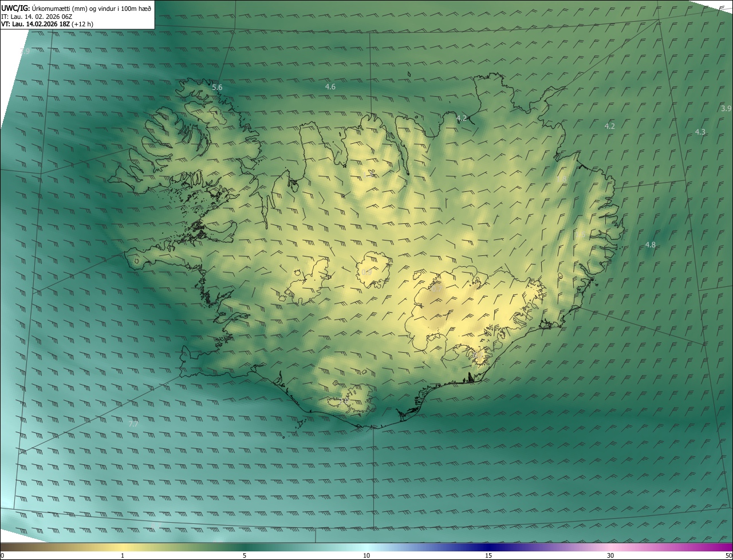This screenshot has width=733, height=560.
Task: Click the '30' tick label on the color scale
Action: coord(610,555)
